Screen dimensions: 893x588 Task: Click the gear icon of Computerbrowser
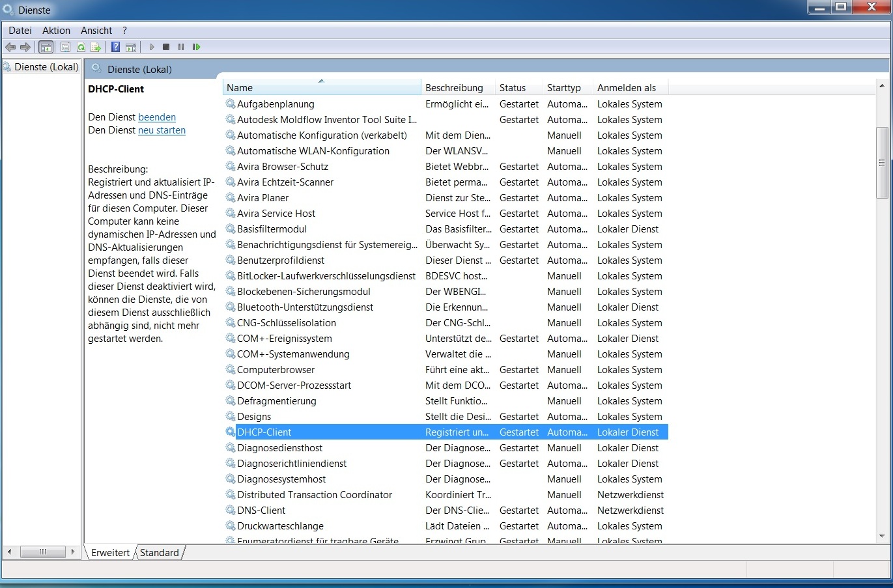(231, 370)
